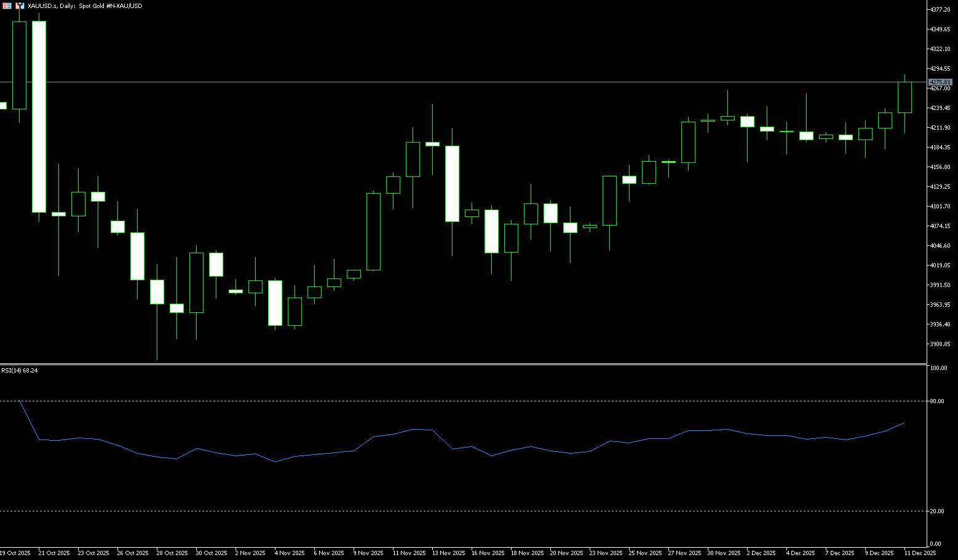Screen dimensions: 958x560
Task: Click the 100.00 RSI scale label
Action: (938, 368)
